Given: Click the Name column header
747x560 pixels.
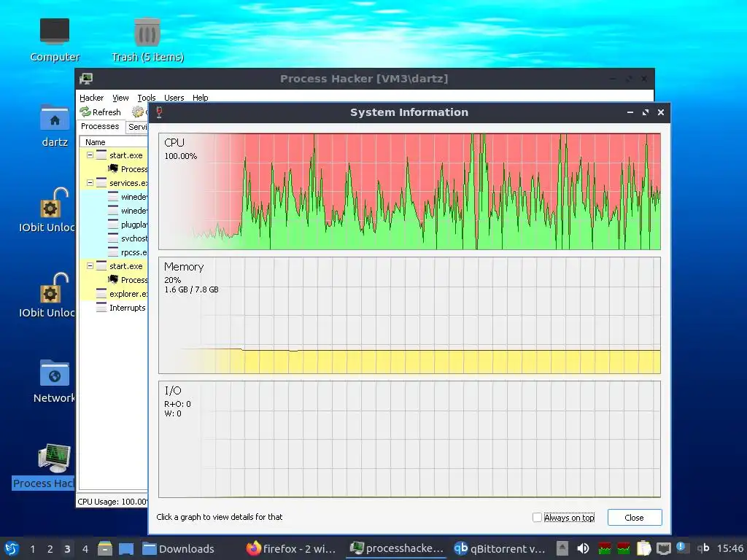Looking at the screenshot, I should tap(113, 142).
